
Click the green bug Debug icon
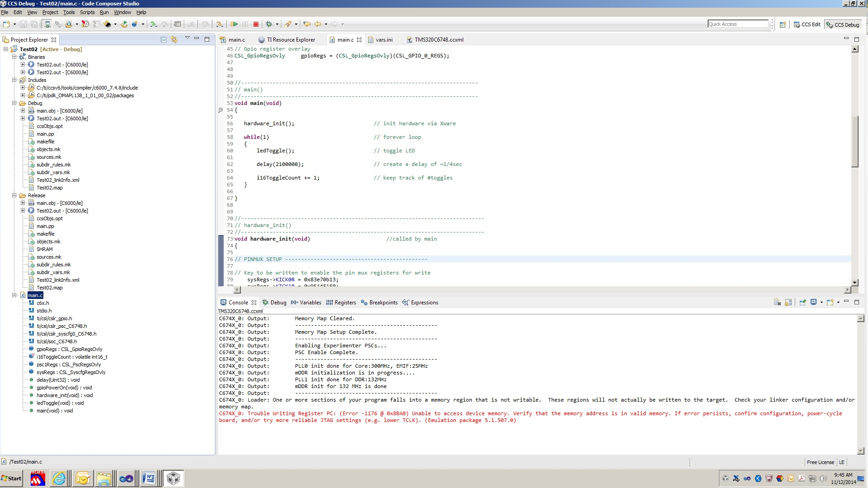click(269, 24)
